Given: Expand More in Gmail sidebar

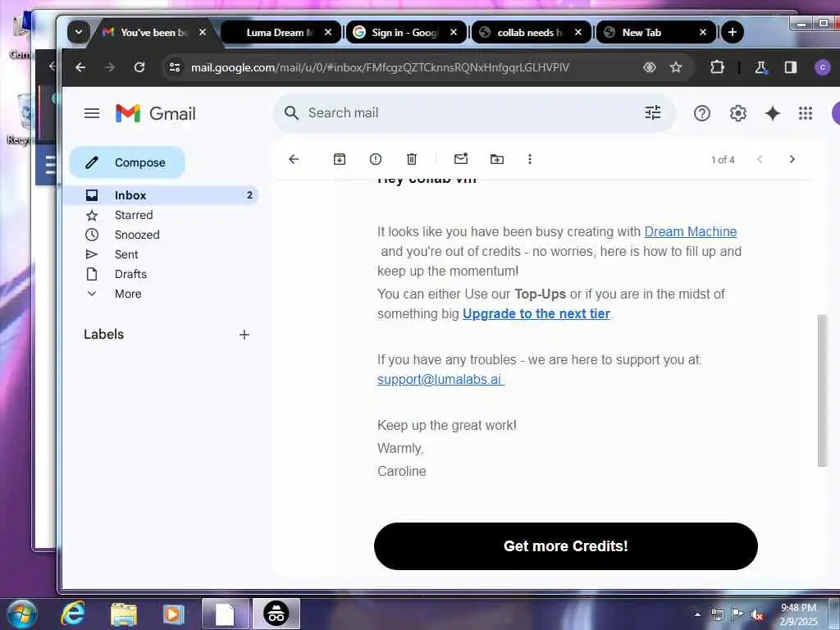Looking at the screenshot, I should pos(128,294).
